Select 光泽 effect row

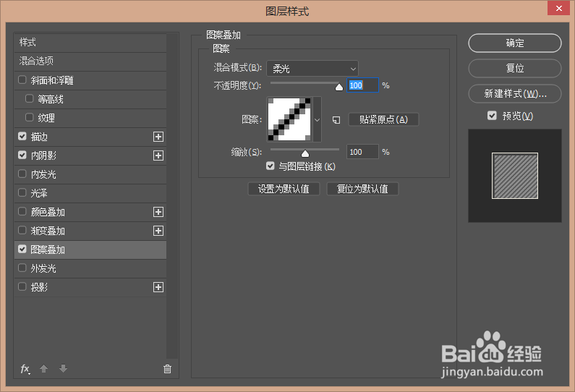click(90, 193)
